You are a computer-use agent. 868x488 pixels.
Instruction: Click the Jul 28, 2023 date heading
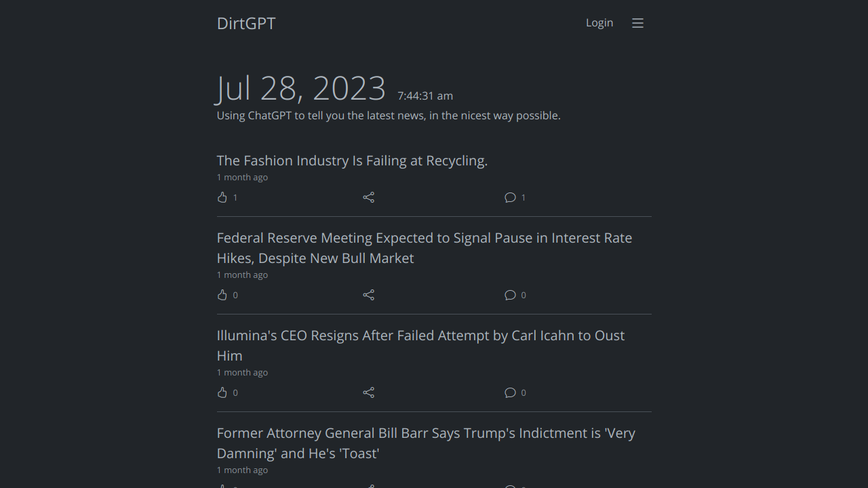(301, 89)
